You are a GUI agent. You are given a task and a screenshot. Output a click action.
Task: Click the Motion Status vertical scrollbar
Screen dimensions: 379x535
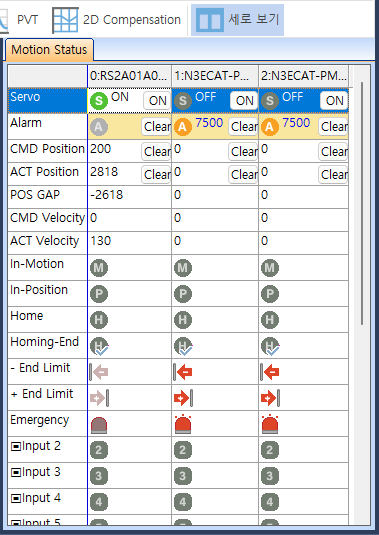(x=362, y=203)
